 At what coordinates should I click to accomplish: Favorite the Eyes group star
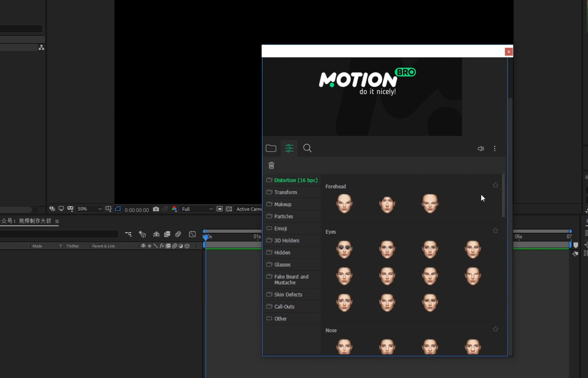pos(495,231)
